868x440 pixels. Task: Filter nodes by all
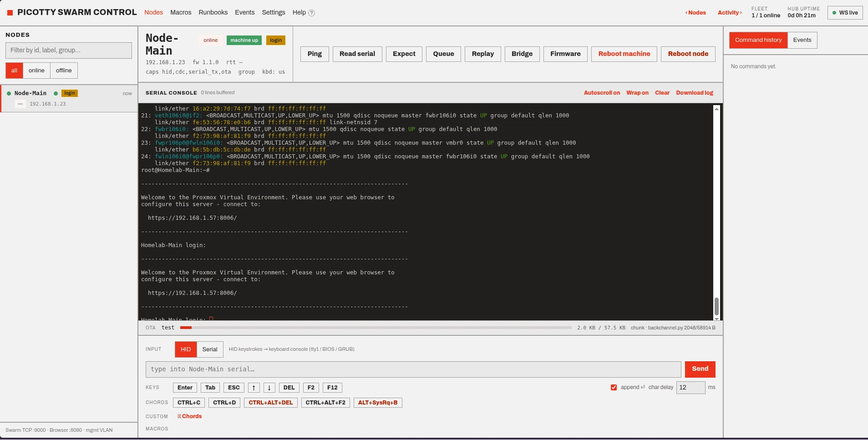pos(14,71)
